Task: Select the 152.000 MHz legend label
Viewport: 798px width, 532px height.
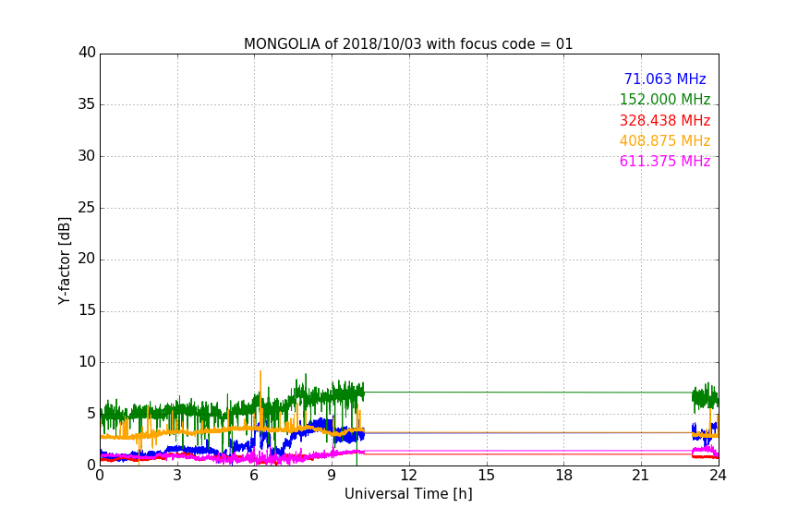Action: 665,100
